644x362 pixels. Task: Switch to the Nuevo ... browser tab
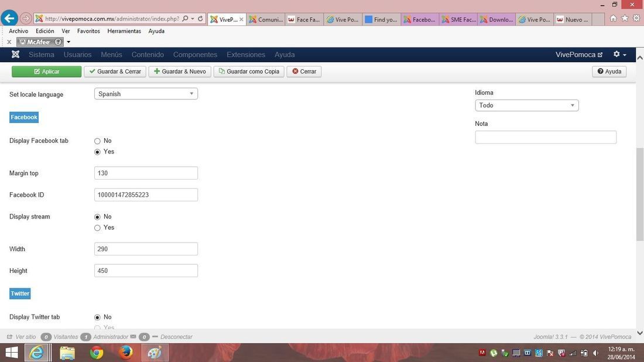573,19
